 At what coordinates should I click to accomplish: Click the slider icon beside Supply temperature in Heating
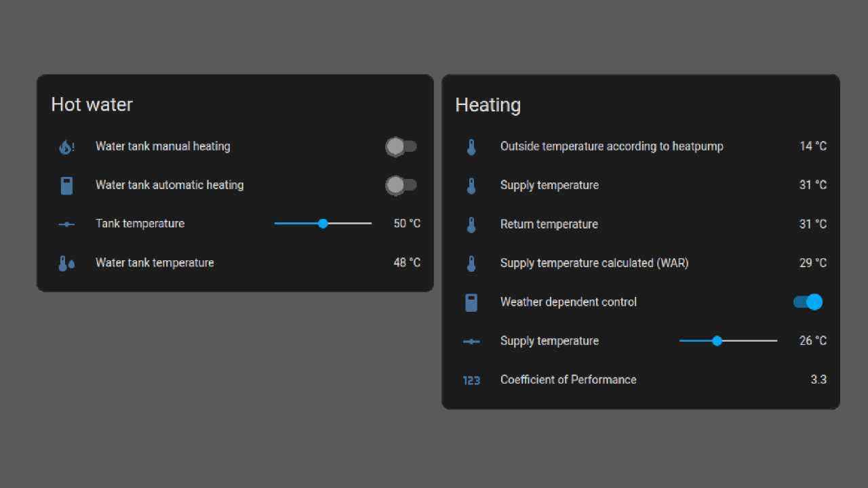(471, 341)
